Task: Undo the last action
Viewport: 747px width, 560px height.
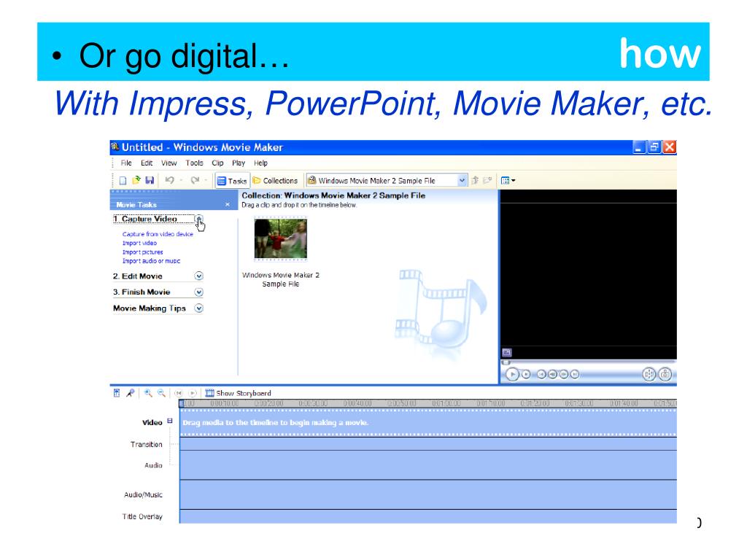Action: click(169, 180)
